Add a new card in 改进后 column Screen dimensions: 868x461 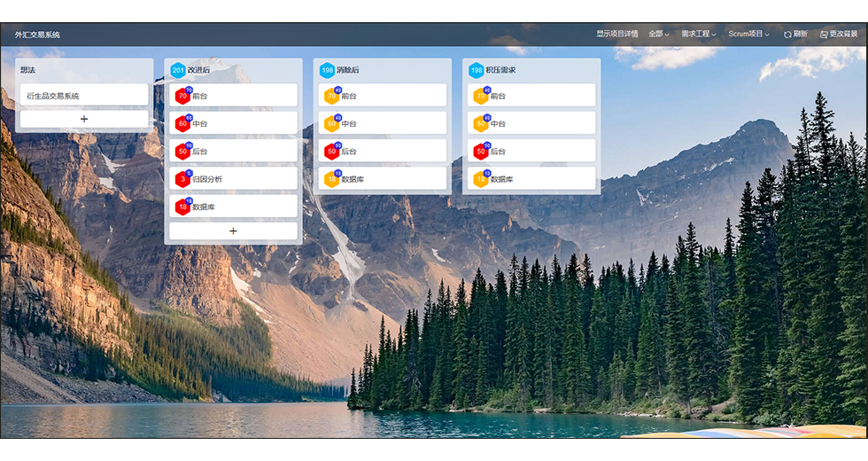[233, 230]
